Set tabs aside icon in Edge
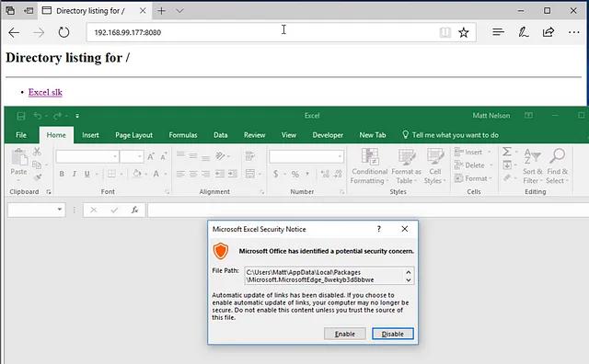This screenshot has height=364, width=589. coord(29,11)
